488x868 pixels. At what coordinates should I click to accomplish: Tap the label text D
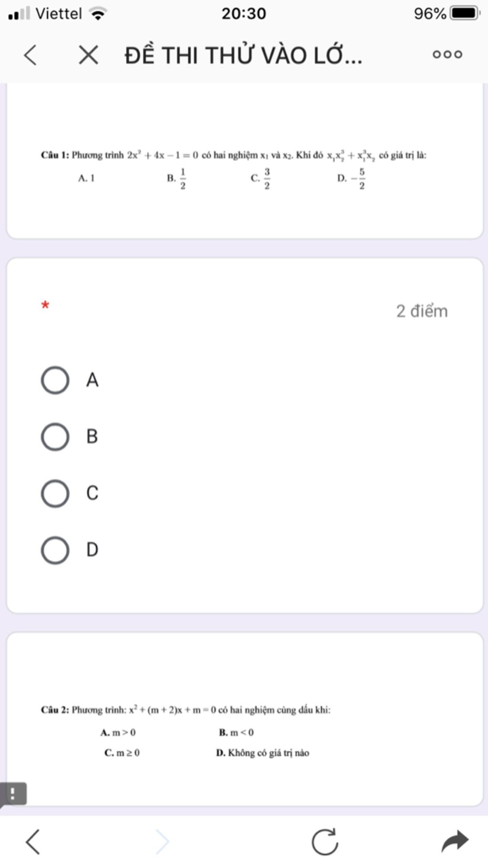tap(92, 550)
